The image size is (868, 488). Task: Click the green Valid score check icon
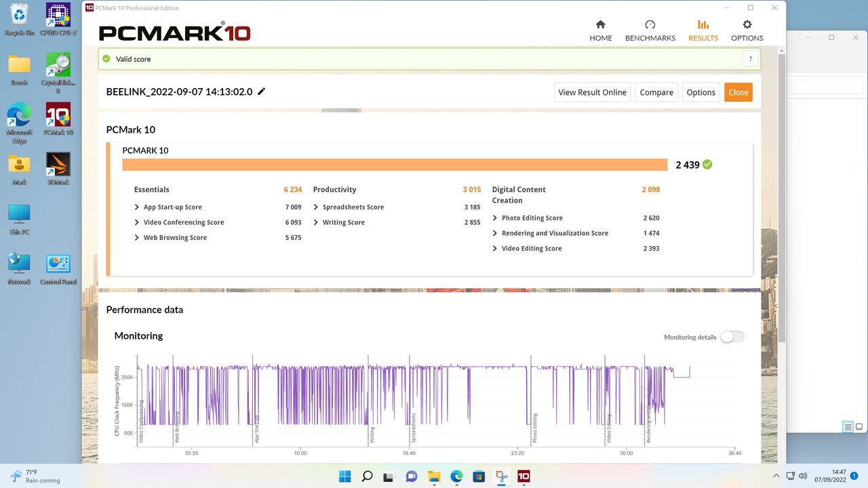tap(106, 59)
